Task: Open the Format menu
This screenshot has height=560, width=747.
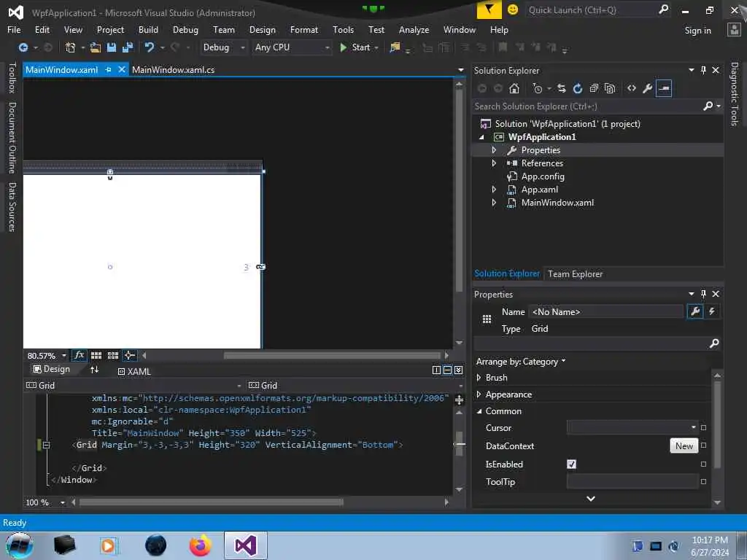Action: (x=304, y=29)
